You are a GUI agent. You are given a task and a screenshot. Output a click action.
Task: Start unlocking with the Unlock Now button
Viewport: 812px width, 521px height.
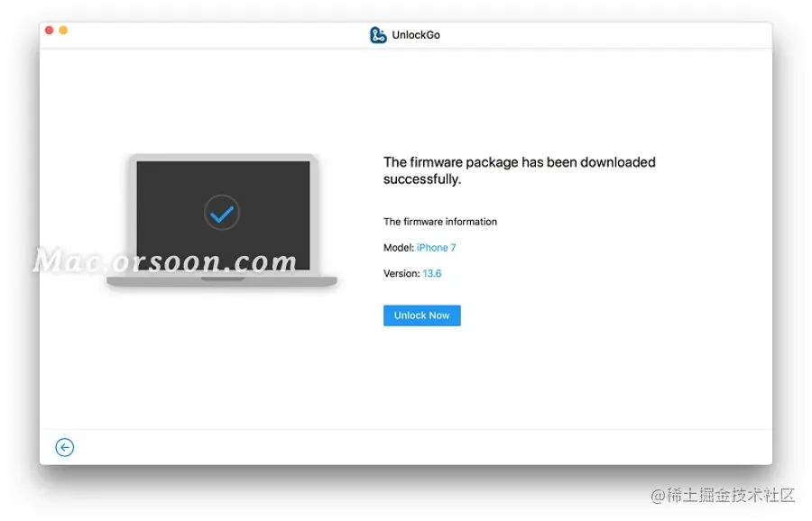pyautogui.click(x=422, y=315)
